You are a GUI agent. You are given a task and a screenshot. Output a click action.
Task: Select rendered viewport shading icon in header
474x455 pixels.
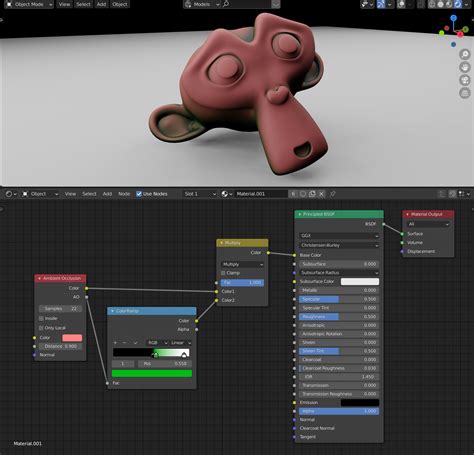click(458, 4)
